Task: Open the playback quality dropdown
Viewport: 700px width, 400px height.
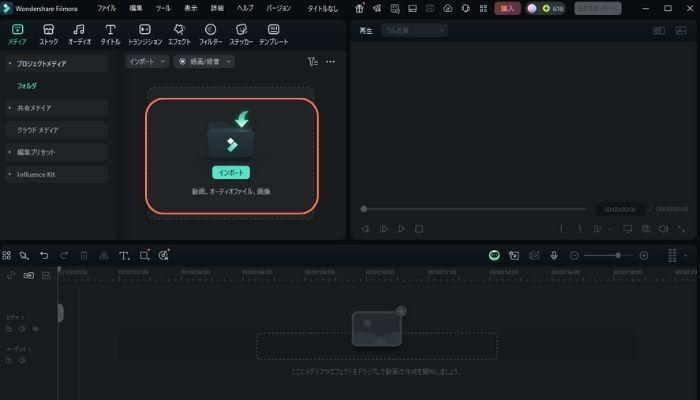Action: pos(414,30)
